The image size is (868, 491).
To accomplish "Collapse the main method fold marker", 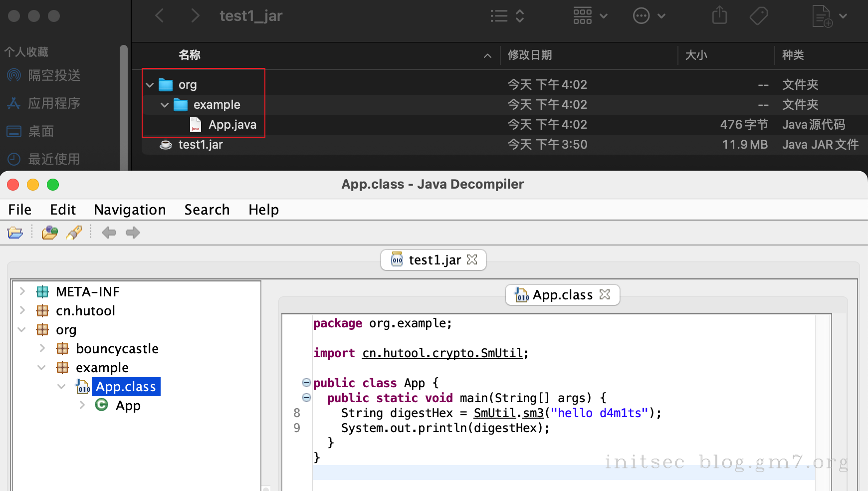I will coord(307,398).
